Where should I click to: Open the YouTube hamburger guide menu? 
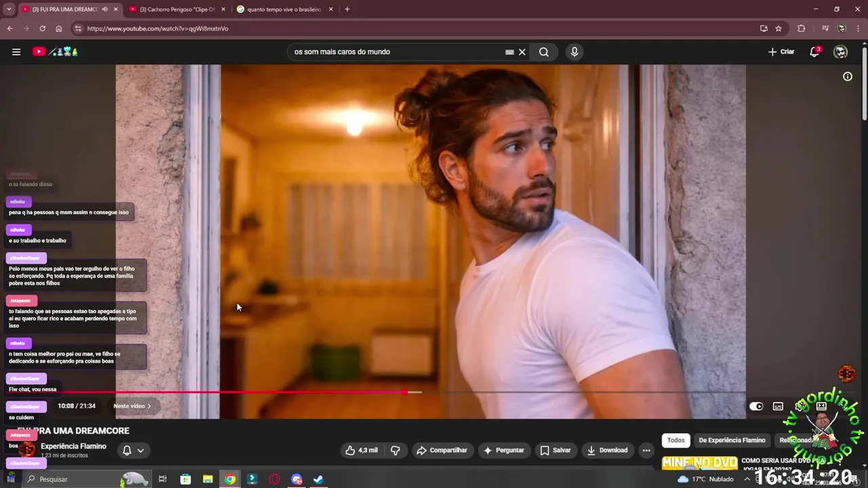16,52
